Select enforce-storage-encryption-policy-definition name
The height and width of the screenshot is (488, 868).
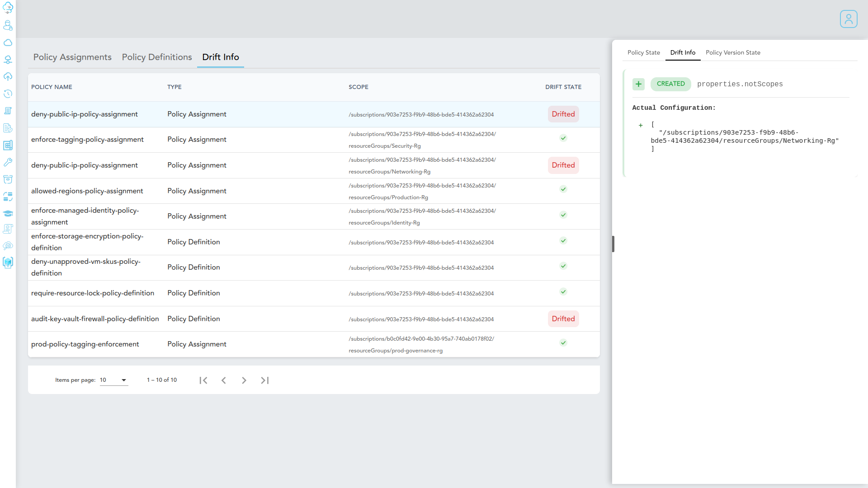[87, 242]
